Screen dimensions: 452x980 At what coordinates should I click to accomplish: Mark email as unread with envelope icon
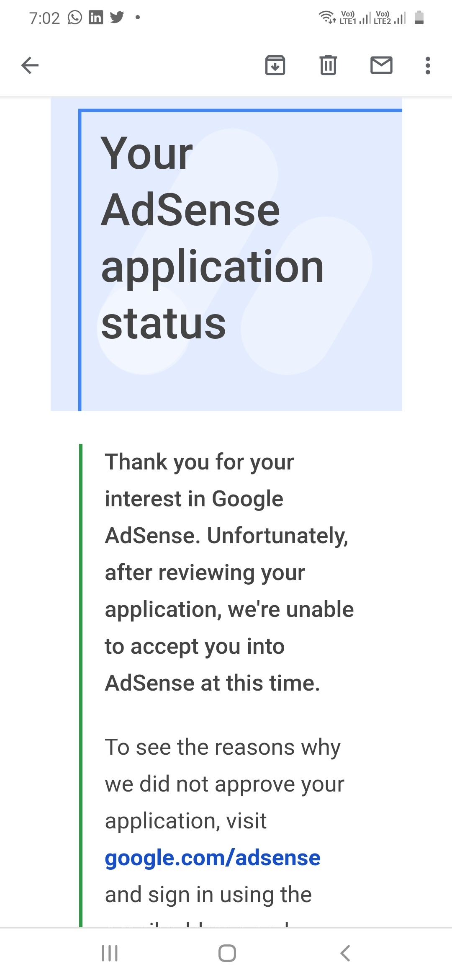tap(381, 65)
